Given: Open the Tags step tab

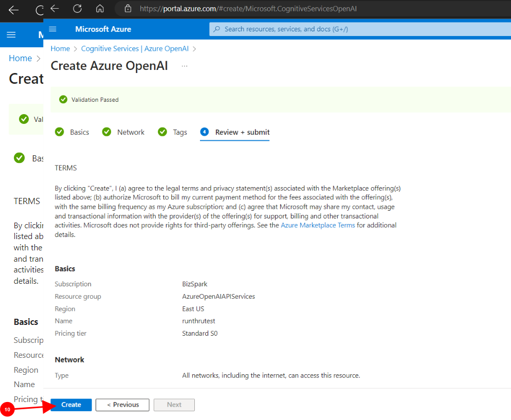Looking at the screenshot, I should tap(173, 132).
